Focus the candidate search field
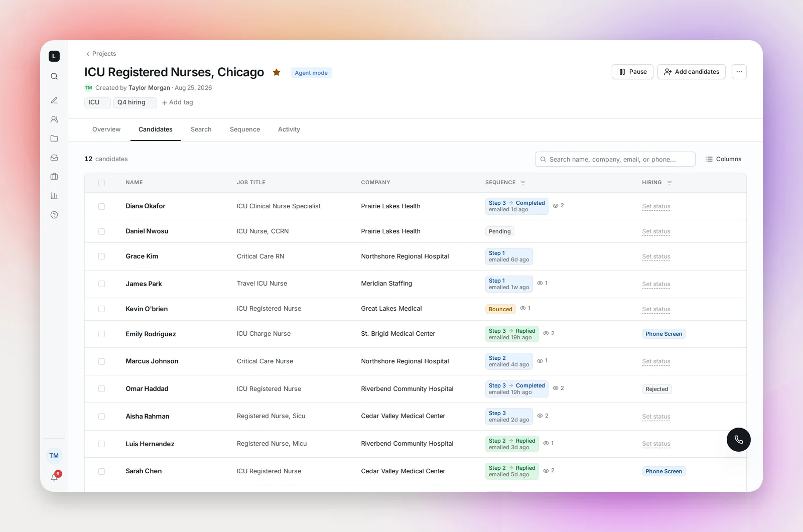 pyautogui.click(x=615, y=159)
